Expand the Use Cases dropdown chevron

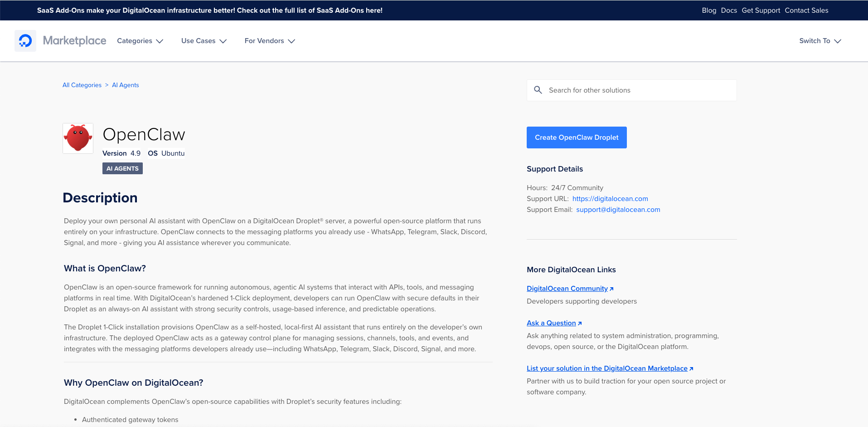pos(223,41)
